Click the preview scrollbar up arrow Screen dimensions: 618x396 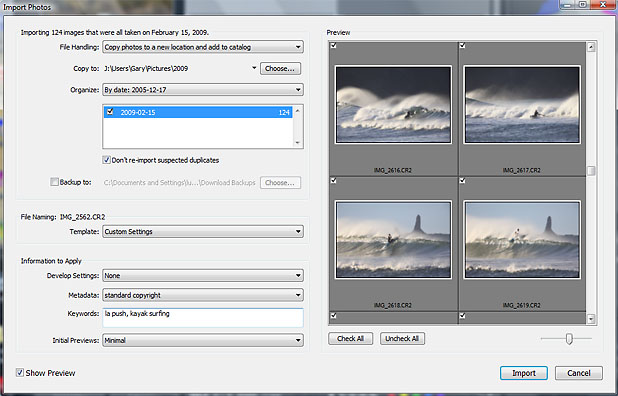coord(591,47)
